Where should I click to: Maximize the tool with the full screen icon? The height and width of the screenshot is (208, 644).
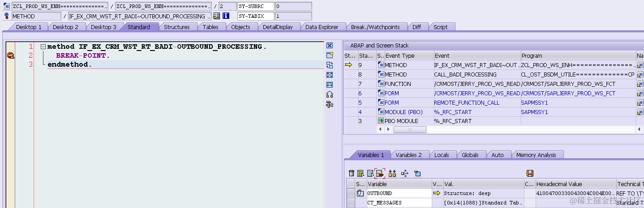(x=330, y=75)
